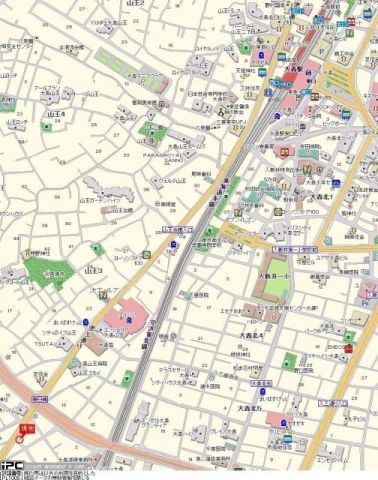Select the Lawson Store 100 icon above 山王3

coord(146,255)
